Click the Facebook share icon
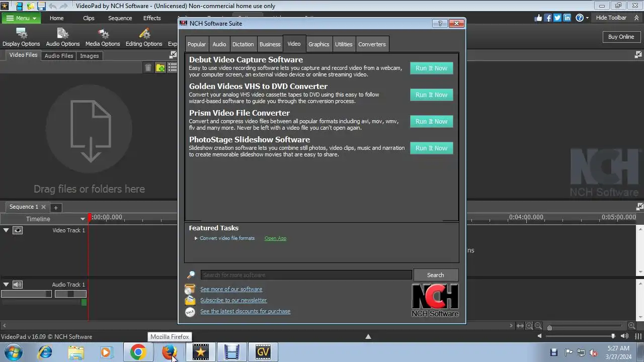Viewport: 644px width, 362px height. coord(548,18)
